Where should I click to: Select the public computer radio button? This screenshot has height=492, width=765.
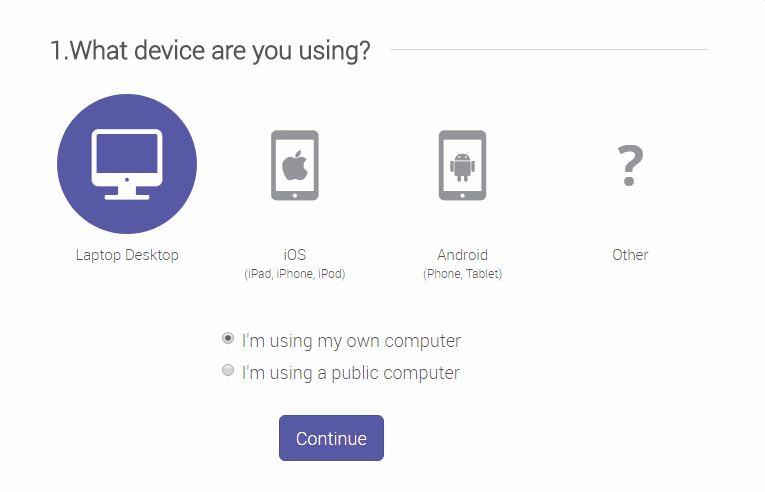pyautogui.click(x=228, y=371)
